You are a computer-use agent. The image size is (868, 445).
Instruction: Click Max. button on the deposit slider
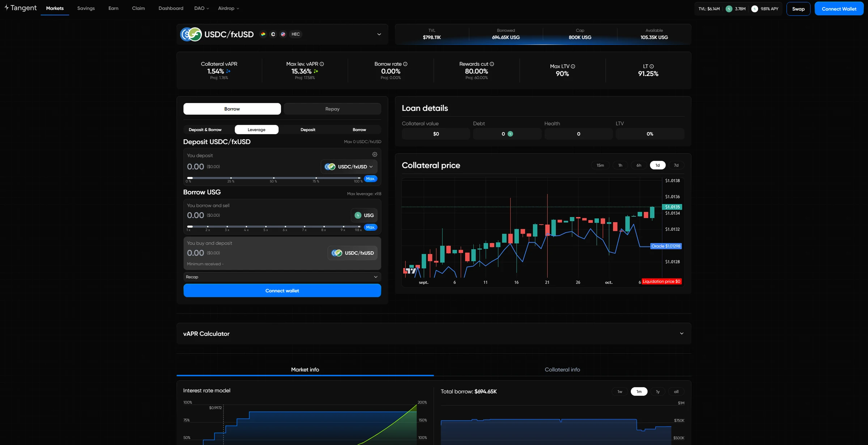click(370, 179)
